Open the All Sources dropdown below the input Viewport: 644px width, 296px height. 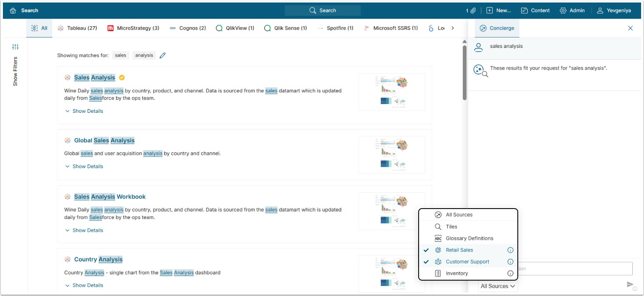click(x=498, y=286)
